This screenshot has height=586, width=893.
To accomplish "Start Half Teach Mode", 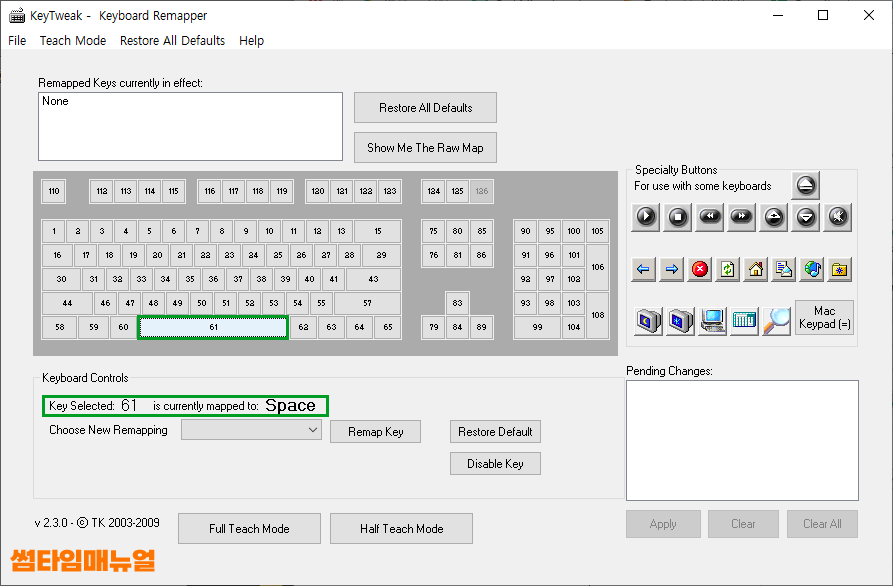I will pyautogui.click(x=402, y=528).
